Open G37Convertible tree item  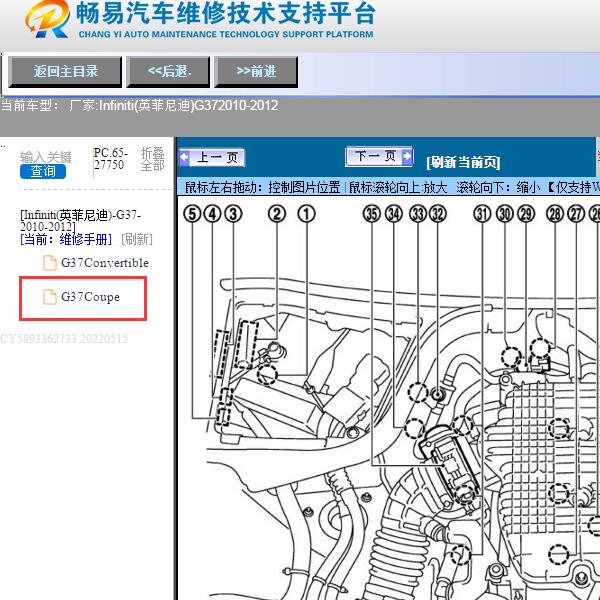tap(104, 263)
